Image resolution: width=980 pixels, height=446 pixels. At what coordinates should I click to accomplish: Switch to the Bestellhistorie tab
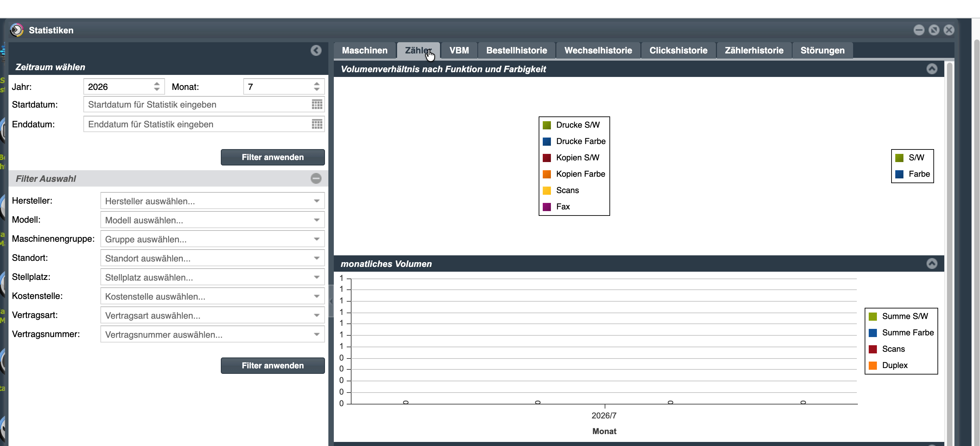pos(516,51)
